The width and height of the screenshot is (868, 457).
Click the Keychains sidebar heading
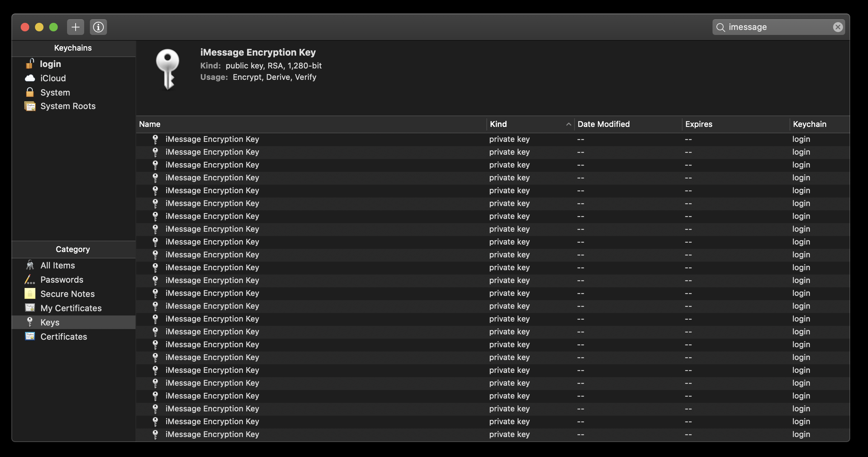[x=73, y=48]
